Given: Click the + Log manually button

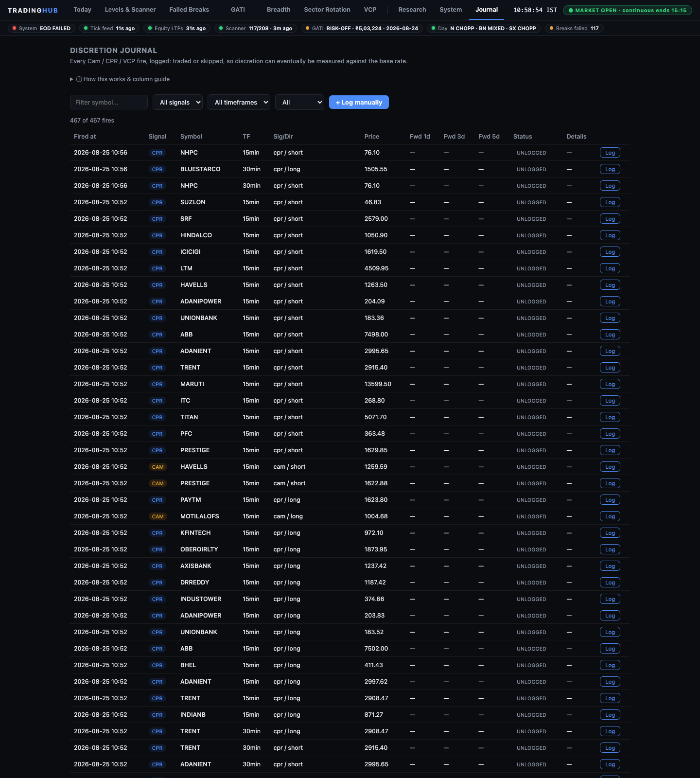Looking at the screenshot, I should [359, 102].
